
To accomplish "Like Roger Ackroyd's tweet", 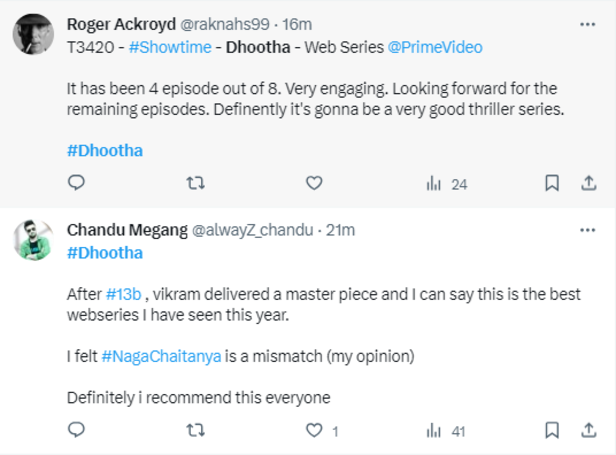I will [314, 183].
